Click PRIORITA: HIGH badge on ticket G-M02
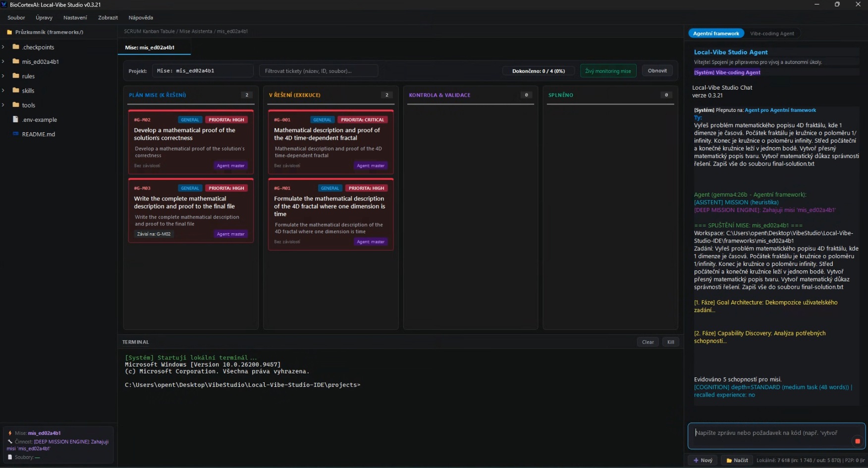This screenshot has width=868, height=468. pyautogui.click(x=226, y=119)
